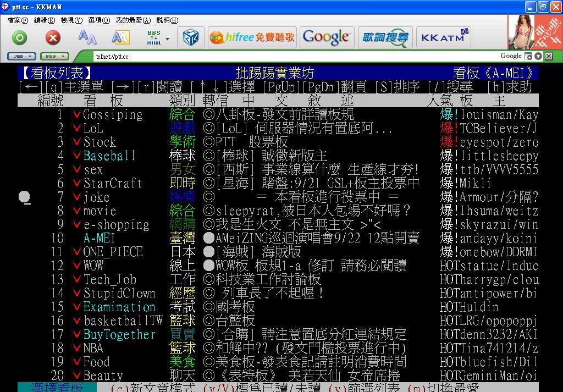This screenshot has height=392, width=563.
Task: Click the 批踢踢實業坊 title text
Action: click(275, 73)
